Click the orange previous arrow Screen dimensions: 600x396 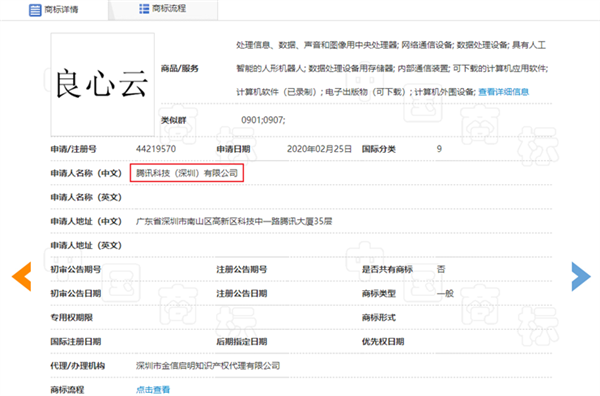[x=22, y=276]
